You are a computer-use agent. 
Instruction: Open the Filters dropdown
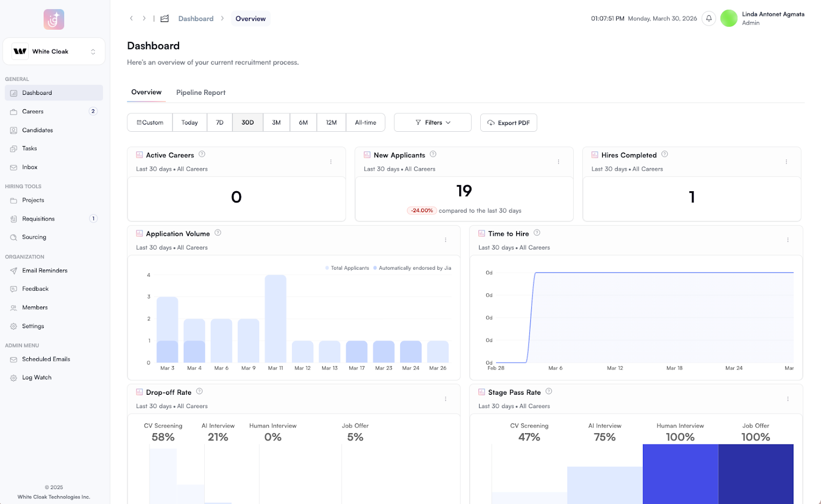(433, 122)
